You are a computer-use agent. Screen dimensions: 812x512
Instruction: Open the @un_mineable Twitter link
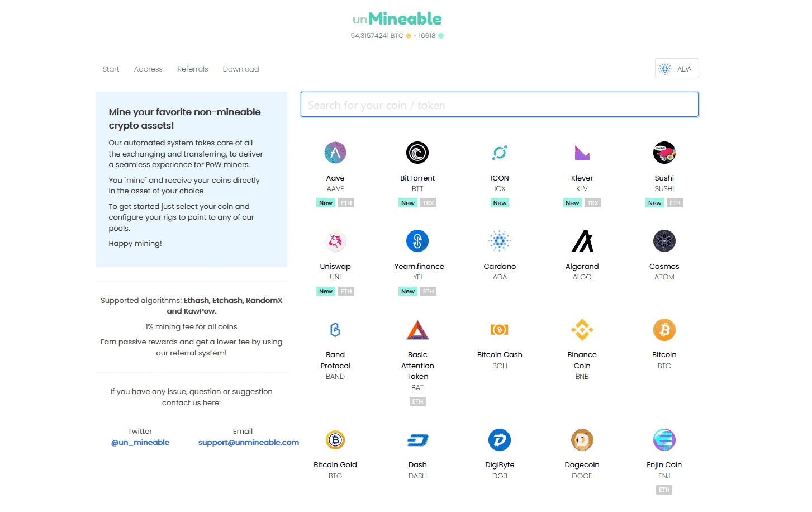pos(140,442)
